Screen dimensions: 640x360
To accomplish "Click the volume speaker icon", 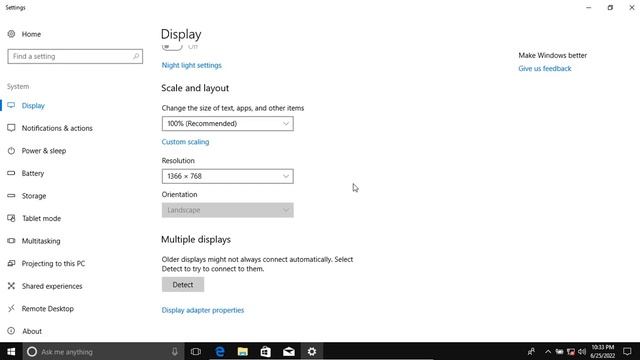I will click(x=582, y=351).
